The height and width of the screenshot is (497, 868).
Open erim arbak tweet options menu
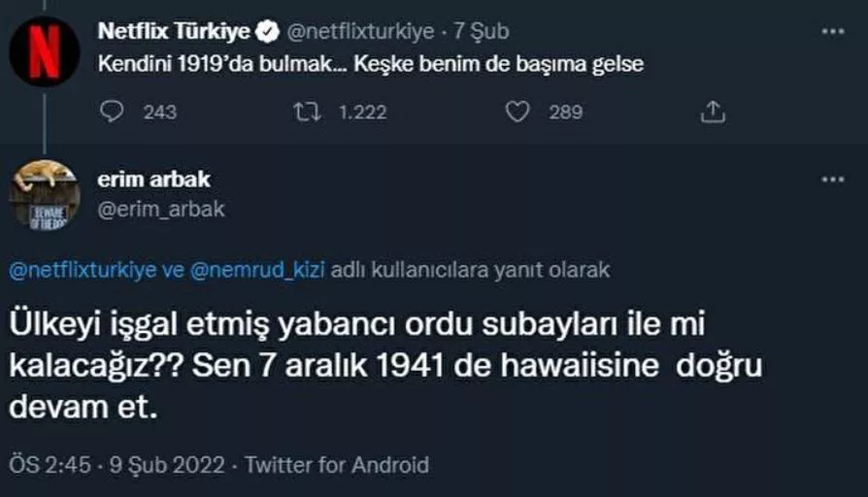point(833,180)
